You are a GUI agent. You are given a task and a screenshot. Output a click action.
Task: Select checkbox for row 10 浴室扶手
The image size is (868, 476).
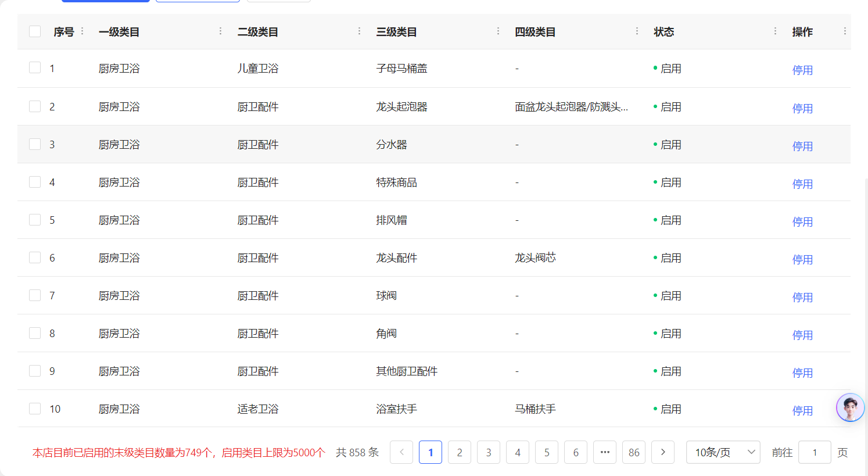pos(35,409)
